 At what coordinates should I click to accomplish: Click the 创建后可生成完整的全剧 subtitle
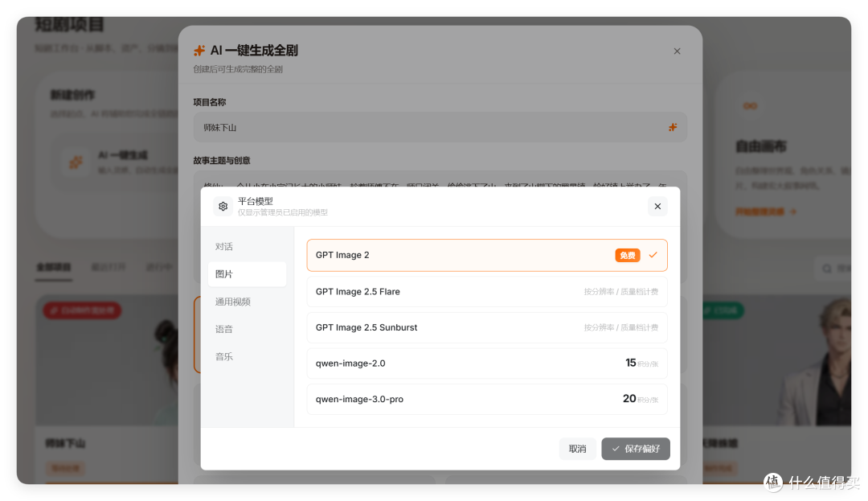(238, 69)
